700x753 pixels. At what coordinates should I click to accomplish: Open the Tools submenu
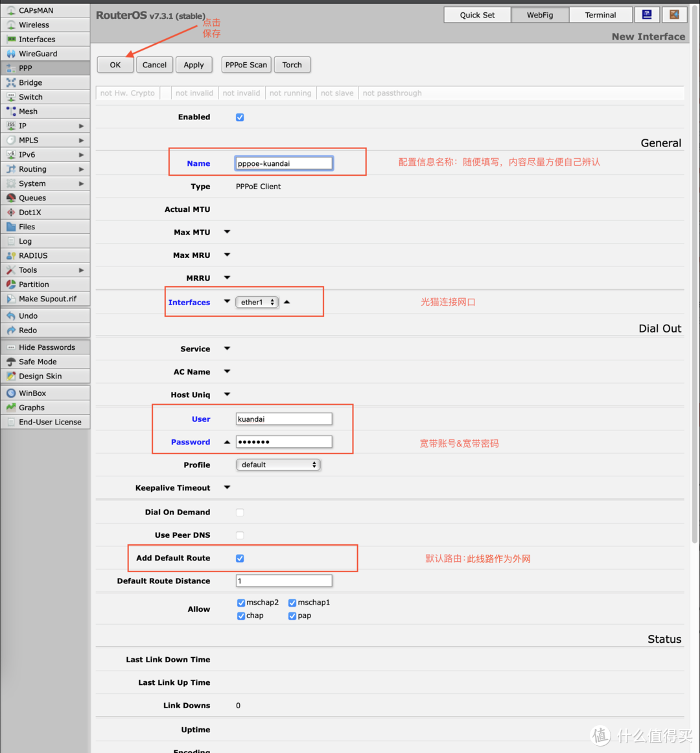point(45,270)
